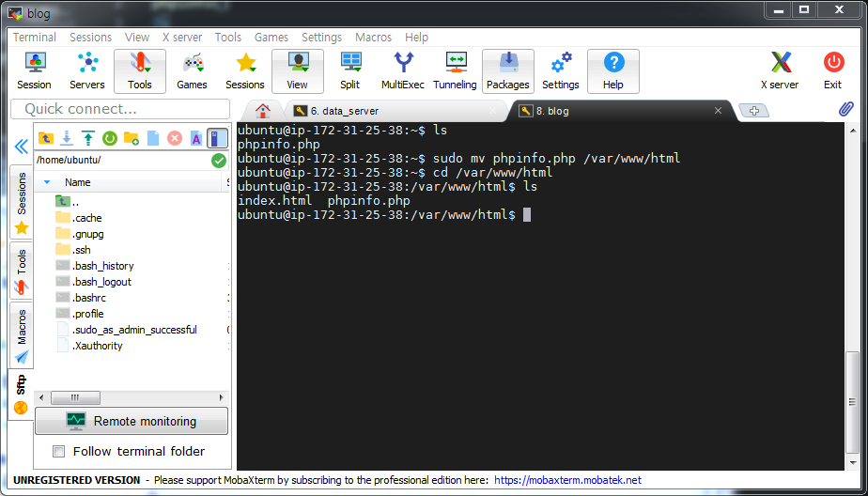
Task: Open the Settings gears icon
Action: coord(560,70)
